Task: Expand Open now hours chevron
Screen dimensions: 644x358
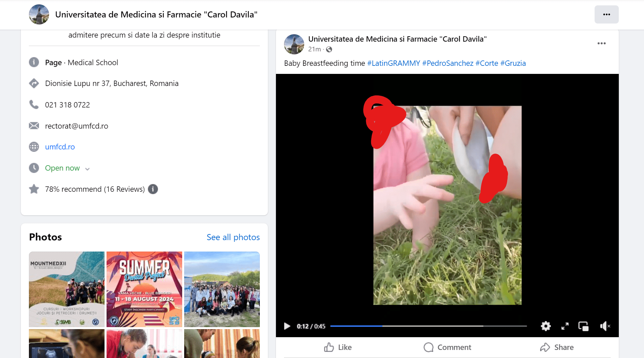Action: pos(87,169)
